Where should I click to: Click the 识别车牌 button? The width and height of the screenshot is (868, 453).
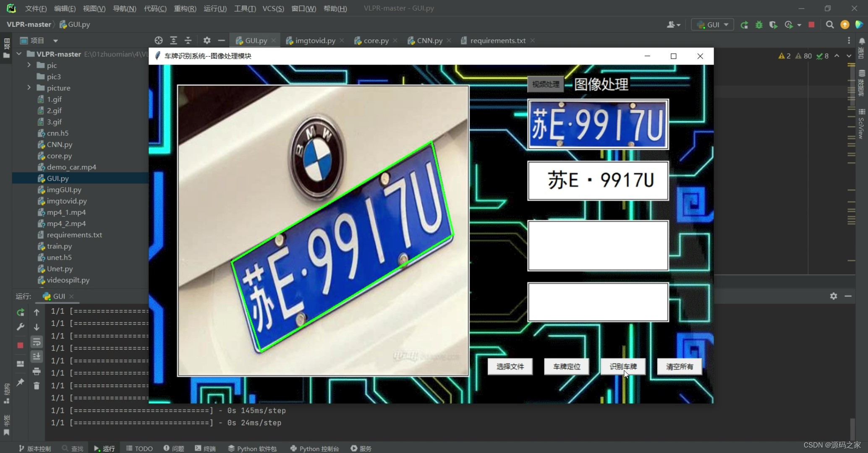point(623,367)
